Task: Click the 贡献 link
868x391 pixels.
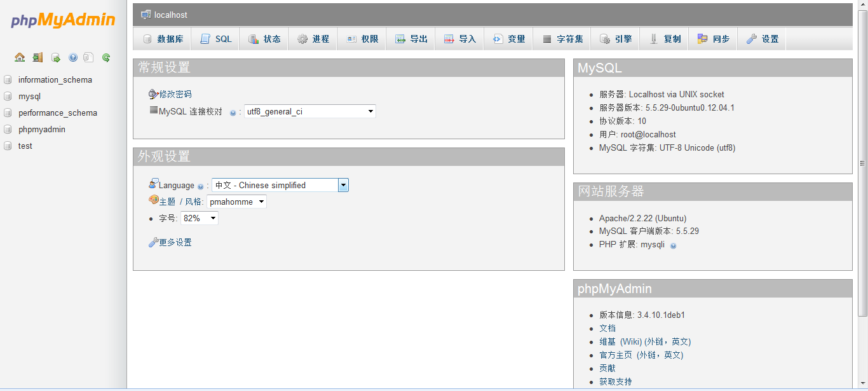Action: pyautogui.click(x=607, y=368)
